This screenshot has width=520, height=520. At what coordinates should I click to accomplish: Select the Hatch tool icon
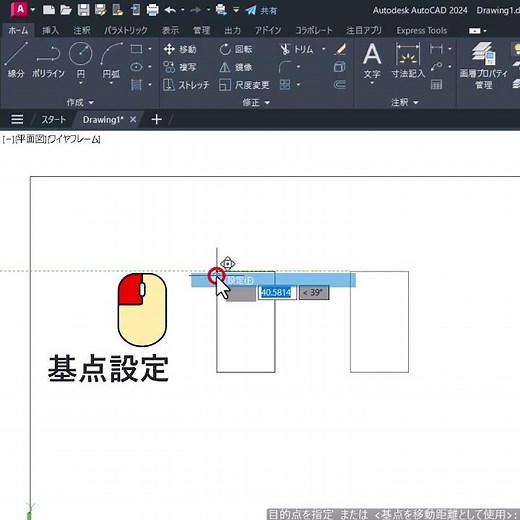click(136, 85)
